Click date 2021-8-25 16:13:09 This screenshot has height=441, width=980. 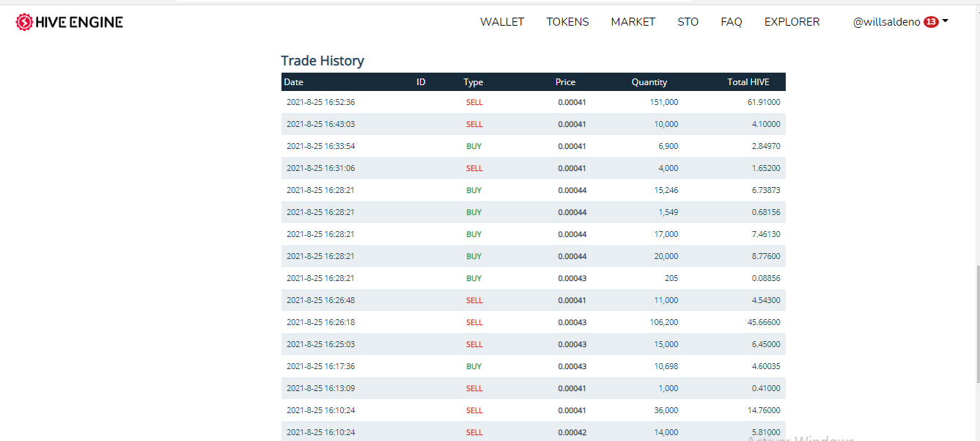coord(320,388)
